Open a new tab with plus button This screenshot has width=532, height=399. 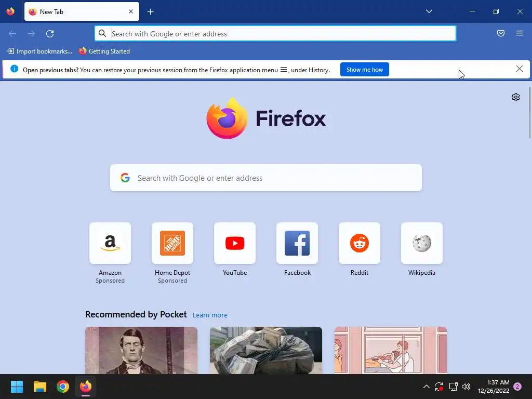click(151, 12)
